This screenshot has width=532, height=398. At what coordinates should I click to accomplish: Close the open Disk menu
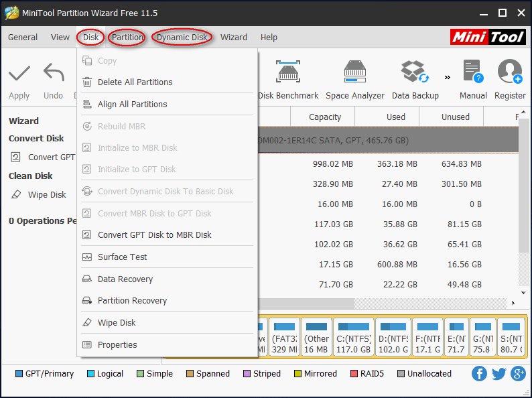point(90,38)
